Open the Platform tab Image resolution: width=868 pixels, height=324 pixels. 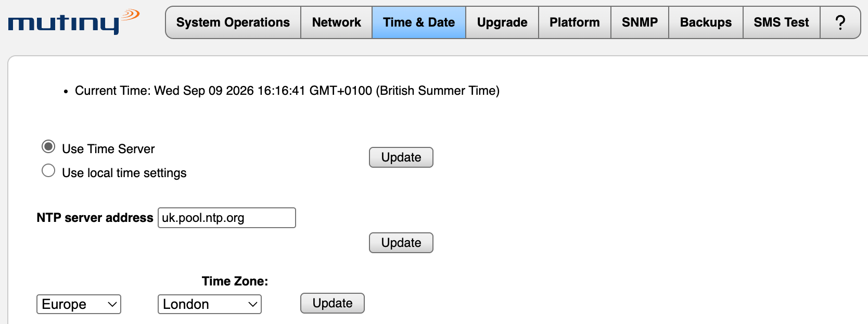point(575,22)
